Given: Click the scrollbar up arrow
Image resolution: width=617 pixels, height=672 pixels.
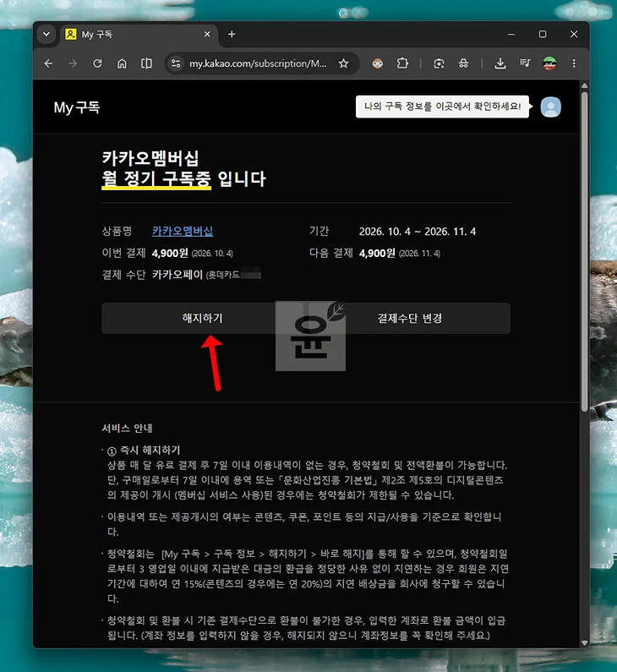Looking at the screenshot, I should tap(584, 85).
